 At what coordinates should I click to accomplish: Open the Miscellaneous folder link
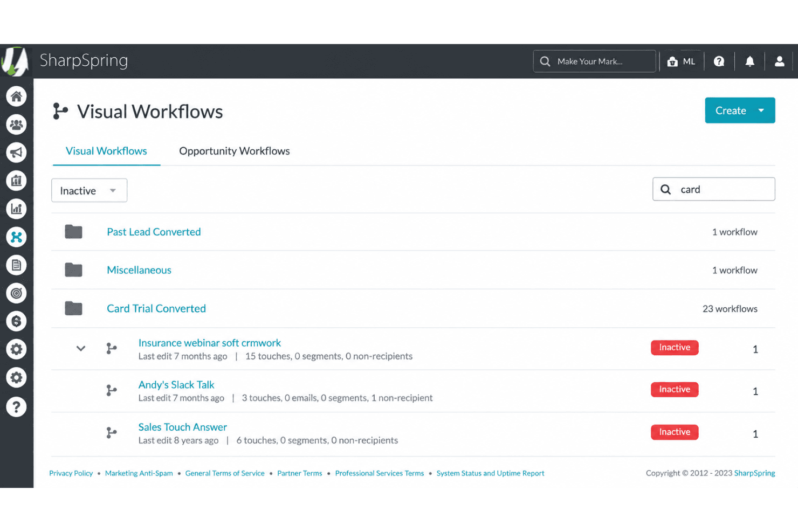(x=139, y=270)
